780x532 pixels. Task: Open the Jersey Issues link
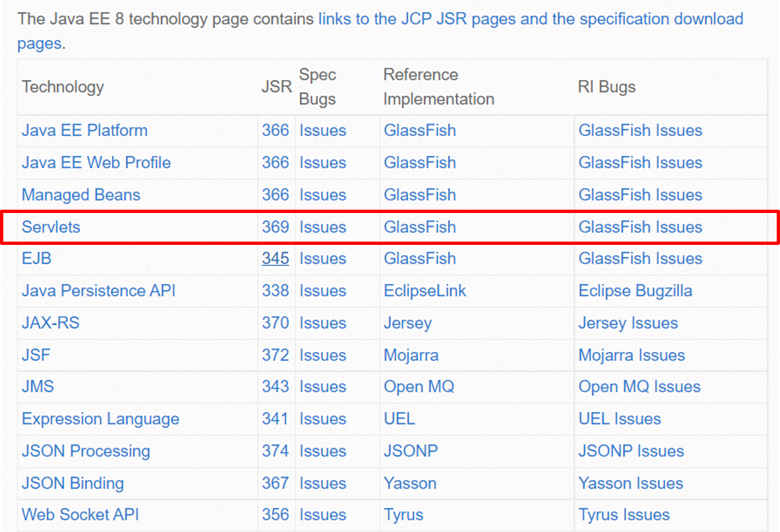628,323
